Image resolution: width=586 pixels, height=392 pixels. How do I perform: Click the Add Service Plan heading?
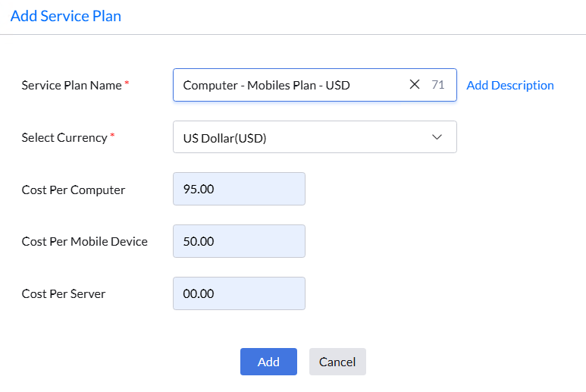click(66, 16)
